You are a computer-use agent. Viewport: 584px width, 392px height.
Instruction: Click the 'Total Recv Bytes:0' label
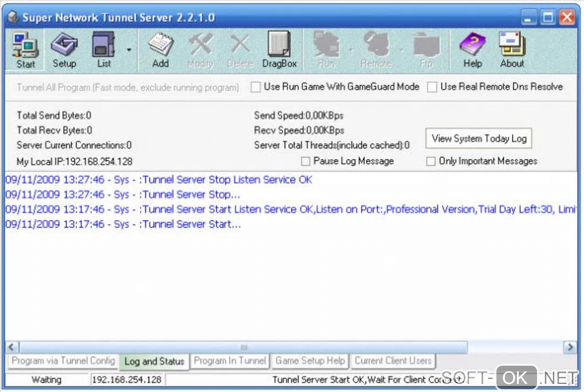[x=54, y=130]
